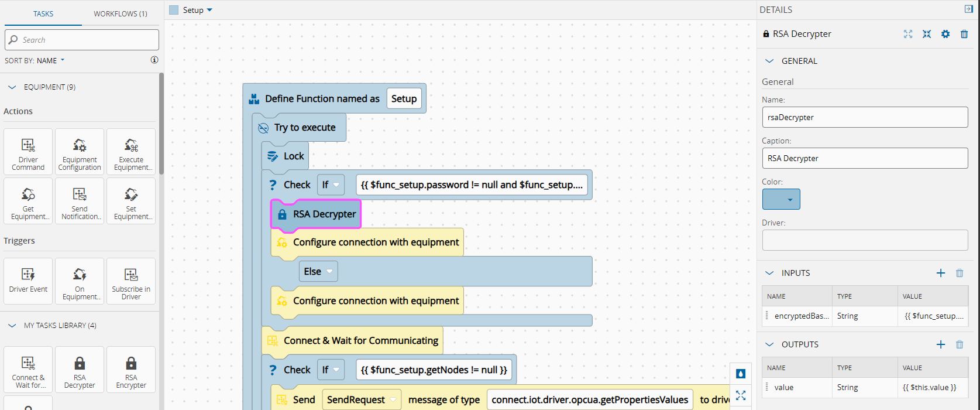
Task: Select the RSA Decrypter block on canvas
Action: pyautogui.click(x=316, y=214)
